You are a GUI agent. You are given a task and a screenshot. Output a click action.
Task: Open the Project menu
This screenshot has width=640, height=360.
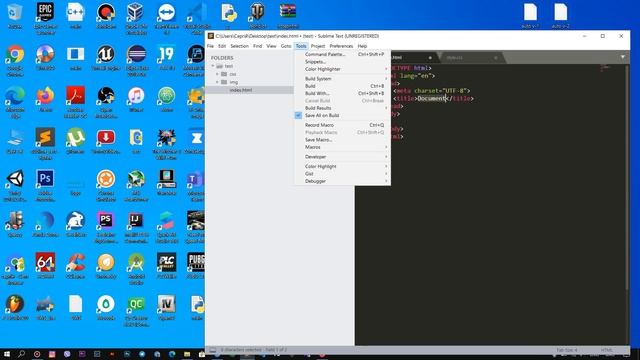coord(318,46)
